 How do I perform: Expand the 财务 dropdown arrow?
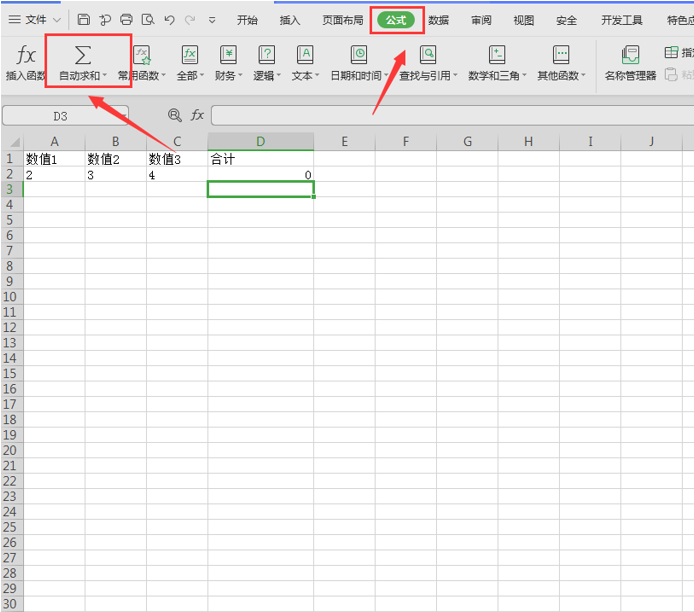(x=241, y=76)
